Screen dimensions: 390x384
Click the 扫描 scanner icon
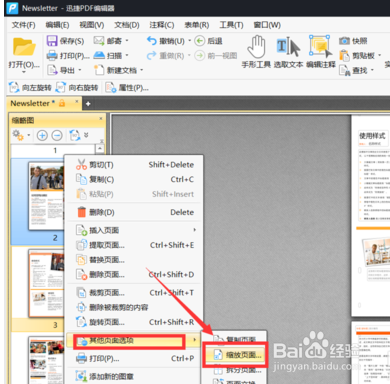point(99,55)
